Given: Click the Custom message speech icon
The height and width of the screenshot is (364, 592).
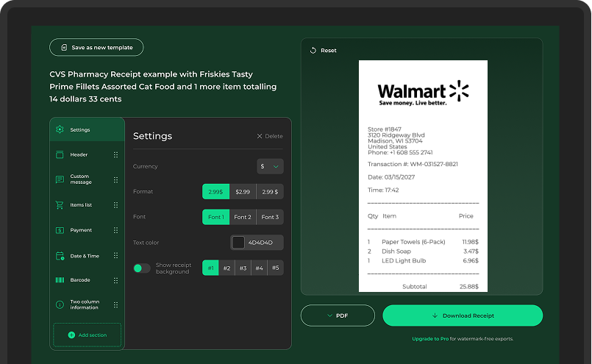Looking at the screenshot, I should (60, 179).
